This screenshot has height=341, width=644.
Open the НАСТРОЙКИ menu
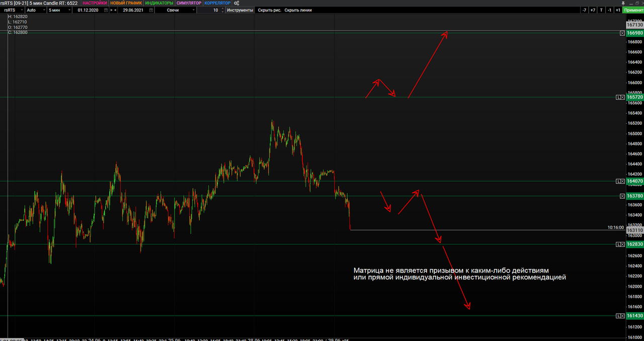point(95,3)
